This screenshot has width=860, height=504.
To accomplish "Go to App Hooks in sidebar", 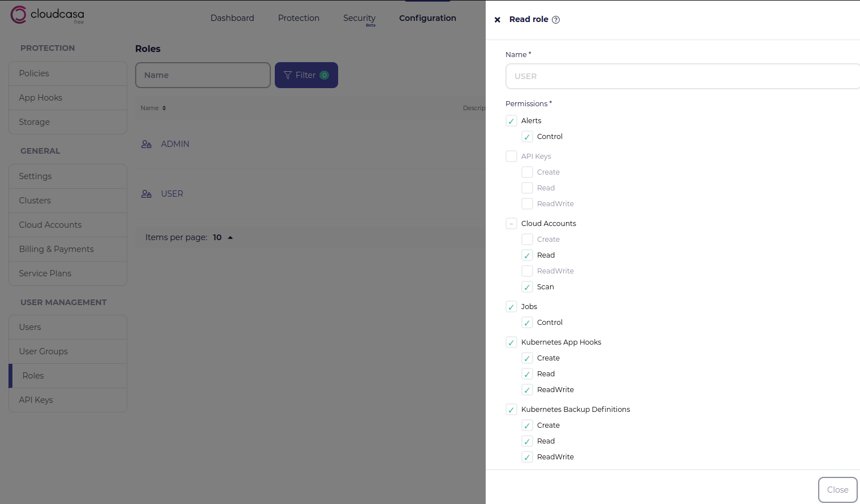I will [68, 98].
